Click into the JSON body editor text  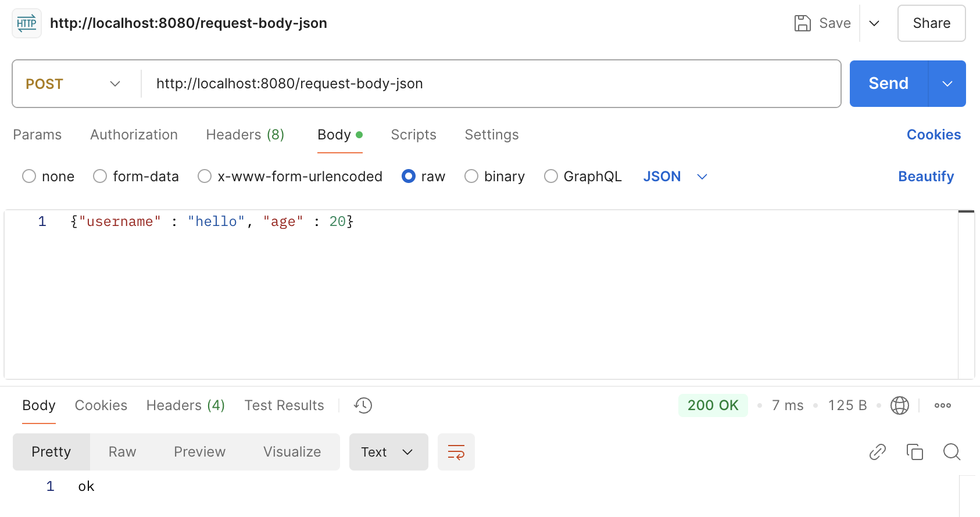tap(212, 221)
